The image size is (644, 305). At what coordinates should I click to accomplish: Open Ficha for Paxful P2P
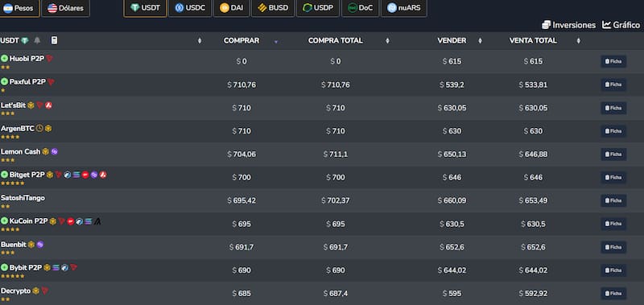tap(613, 84)
